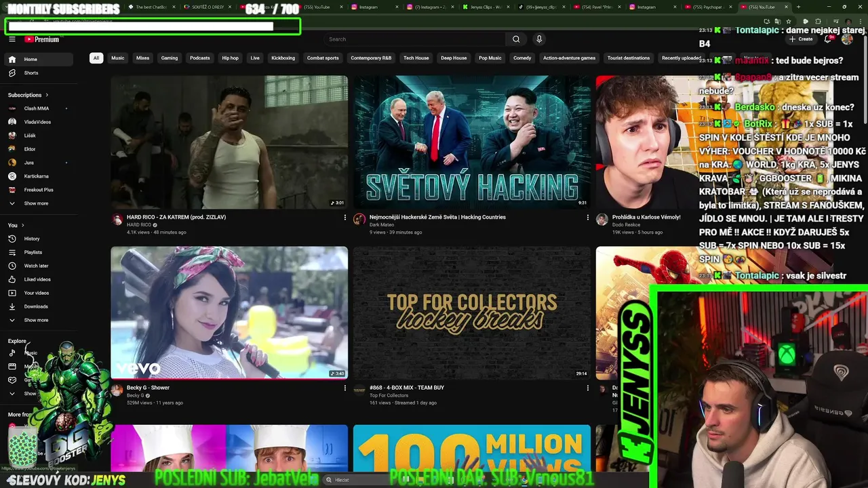Switch to the Jenyss Clips browser tab
The image size is (868, 488).
tap(486, 7)
